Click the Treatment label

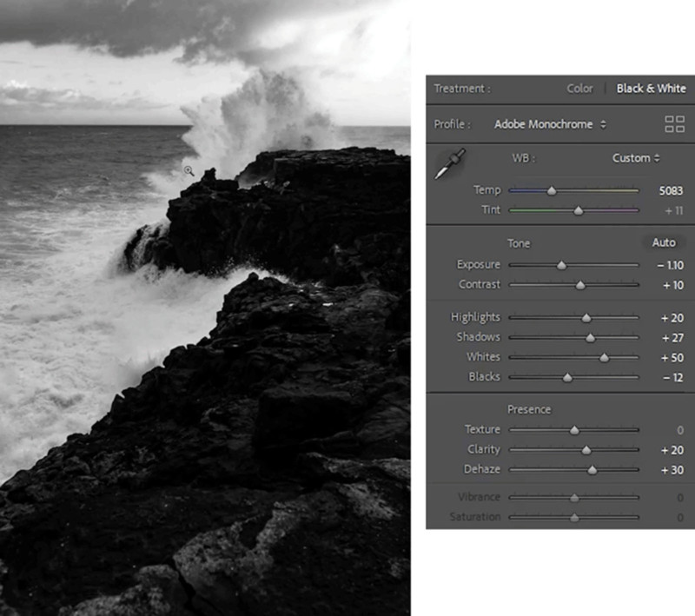[462, 89]
